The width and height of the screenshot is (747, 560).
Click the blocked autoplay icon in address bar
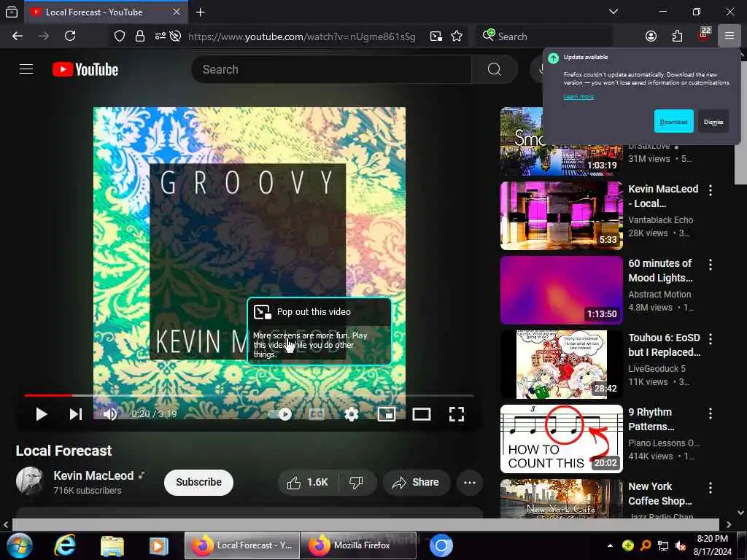click(175, 36)
